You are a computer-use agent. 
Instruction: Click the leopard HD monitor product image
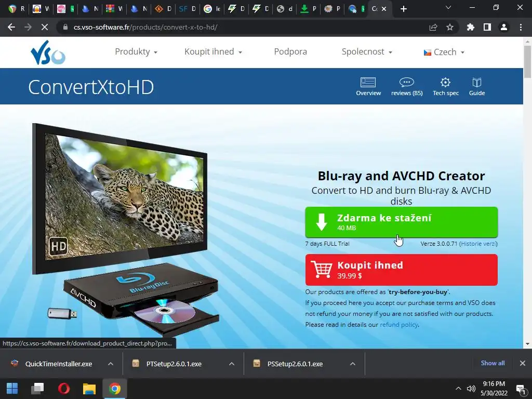click(120, 198)
